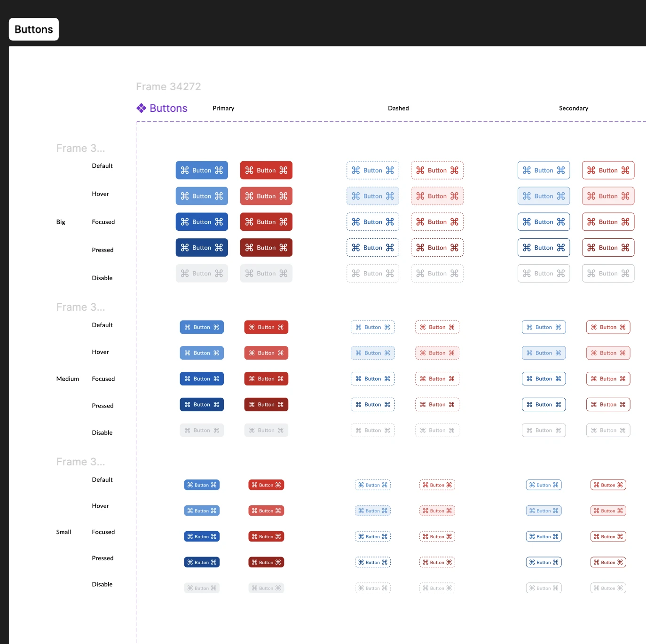Click the Small size label

pos(63,532)
